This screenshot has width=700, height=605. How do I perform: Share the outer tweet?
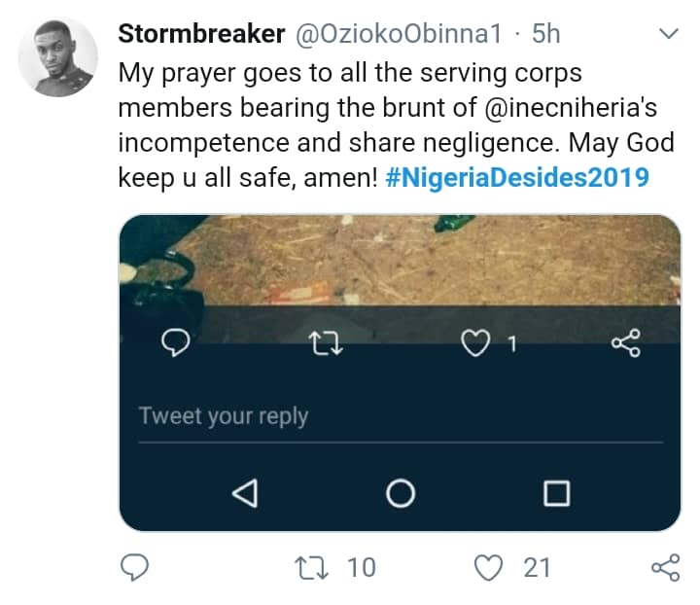(665, 568)
